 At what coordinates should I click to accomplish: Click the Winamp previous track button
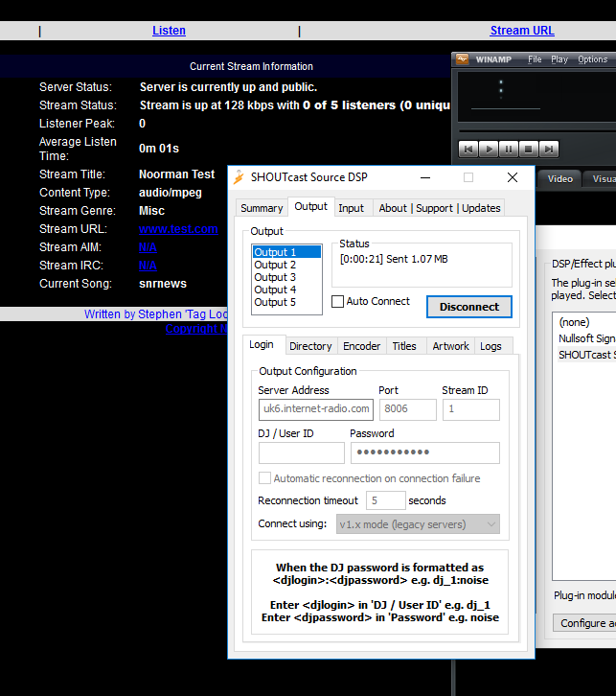pyautogui.click(x=468, y=149)
